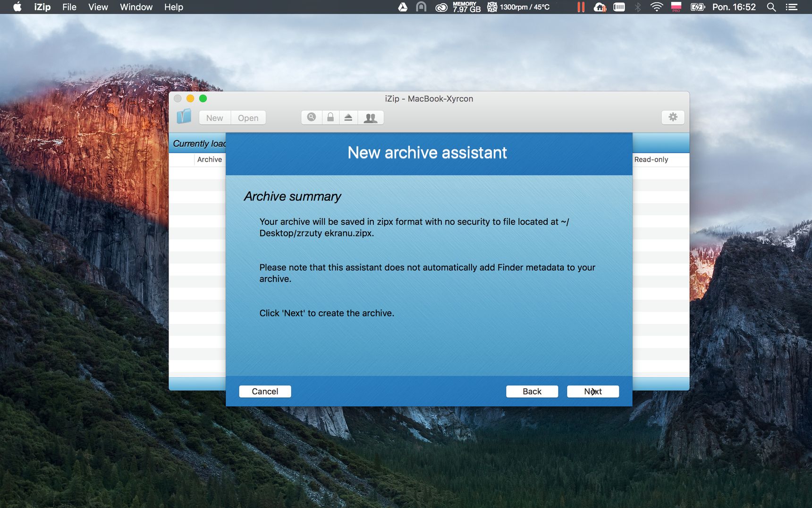Screen dimensions: 812x508
Task: Click the 'New archive assistant' title
Action: coord(427,153)
